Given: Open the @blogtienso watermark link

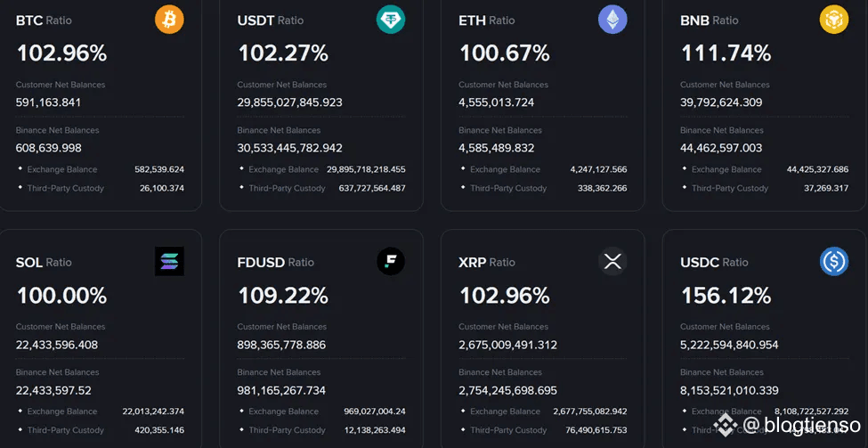Looking at the screenshot, I should coord(802,426).
